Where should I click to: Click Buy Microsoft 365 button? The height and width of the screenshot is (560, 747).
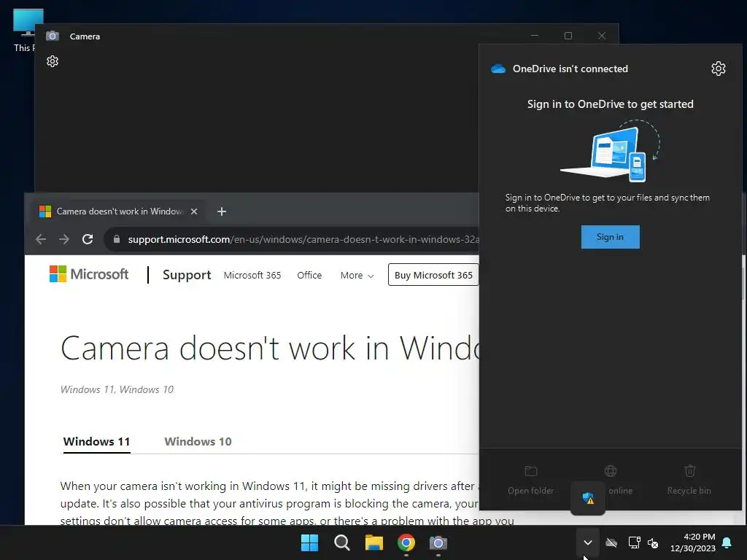(x=433, y=275)
